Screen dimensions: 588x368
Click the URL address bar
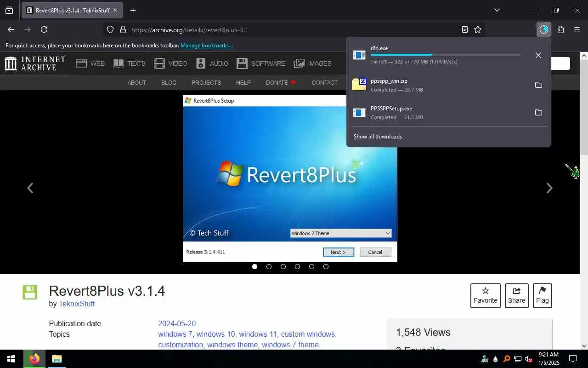(x=294, y=29)
